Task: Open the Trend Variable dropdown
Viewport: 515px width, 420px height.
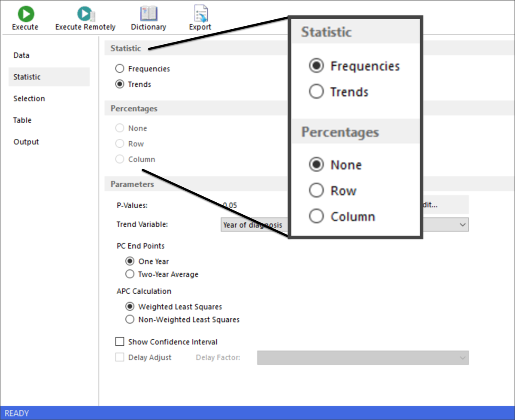Action: tap(463, 225)
